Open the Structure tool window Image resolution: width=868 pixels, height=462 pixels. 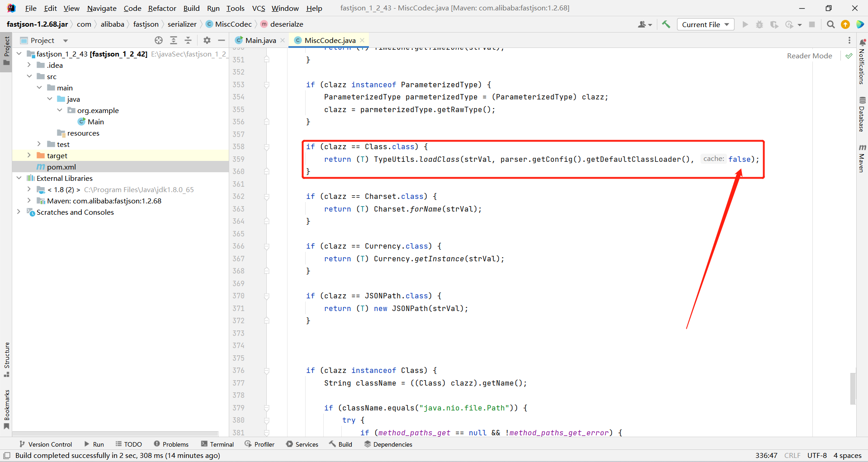7,360
